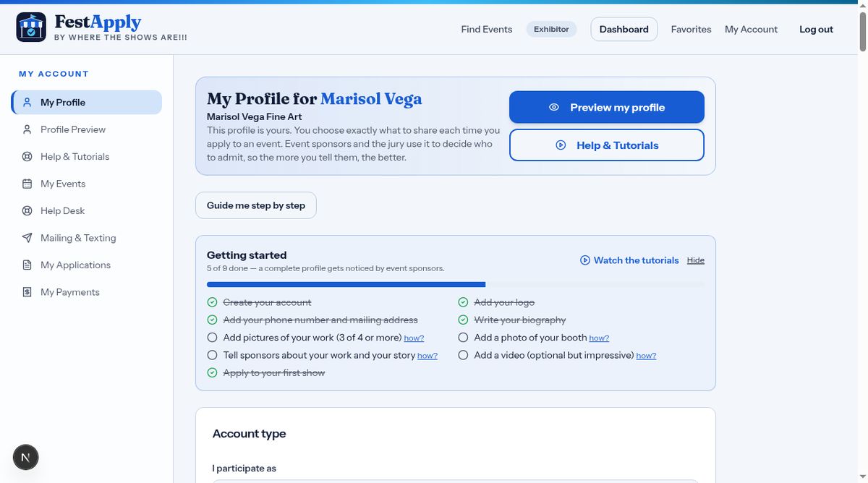Toggle circle for Add a photo of your booth
Image resolution: width=868 pixels, height=483 pixels.
coord(463,338)
